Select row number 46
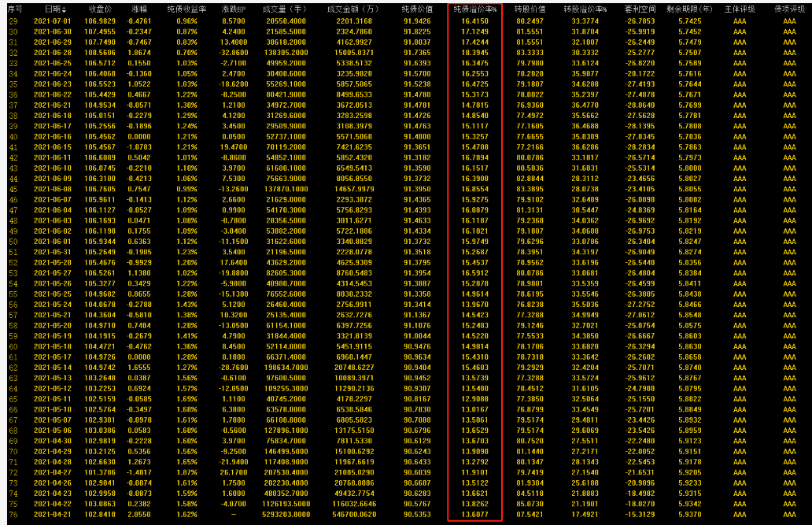 [13, 199]
